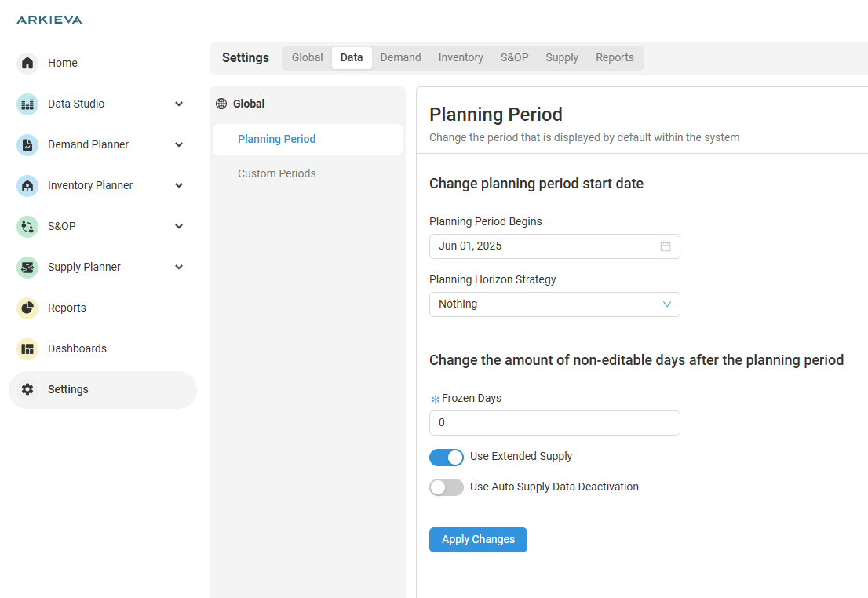Screen dimensions: 868x598
Task: Switch to the Demand settings tab
Action: pos(400,57)
